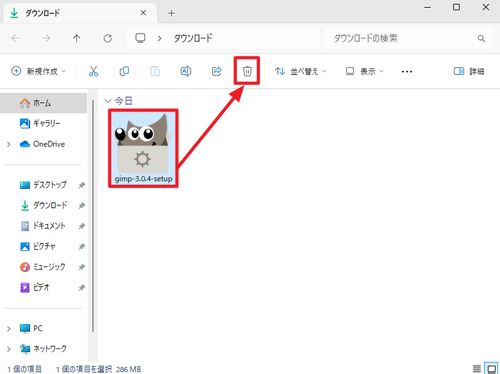Click the Share icon in toolbar
The width and height of the screenshot is (500, 374).
(x=217, y=71)
